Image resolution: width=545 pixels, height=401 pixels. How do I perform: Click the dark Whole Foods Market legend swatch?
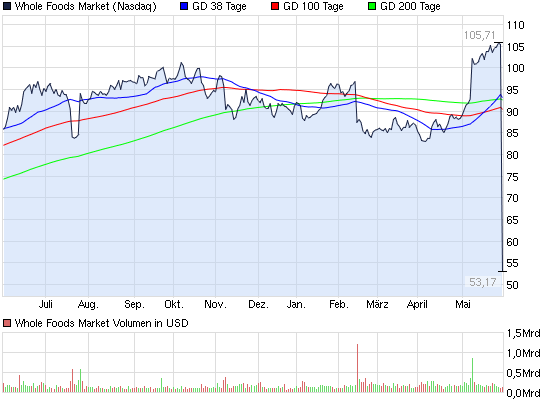7,6
